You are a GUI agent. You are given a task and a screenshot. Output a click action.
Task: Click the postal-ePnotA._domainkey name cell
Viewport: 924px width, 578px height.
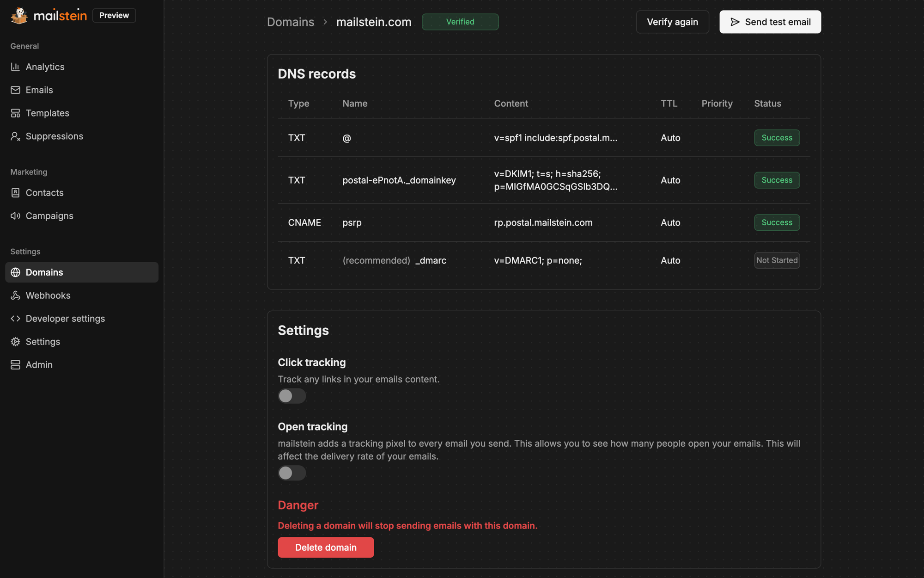pos(399,180)
